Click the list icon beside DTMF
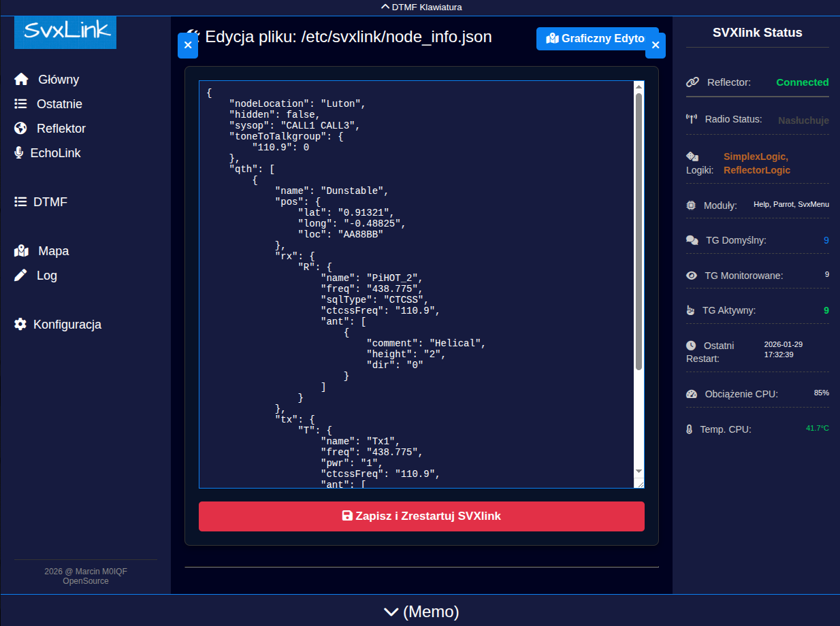 [x=20, y=202]
